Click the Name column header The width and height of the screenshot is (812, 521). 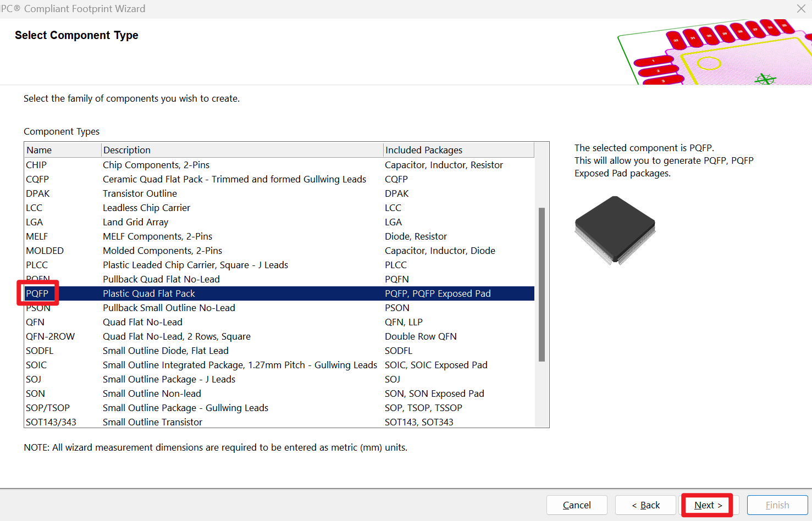point(63,150)
